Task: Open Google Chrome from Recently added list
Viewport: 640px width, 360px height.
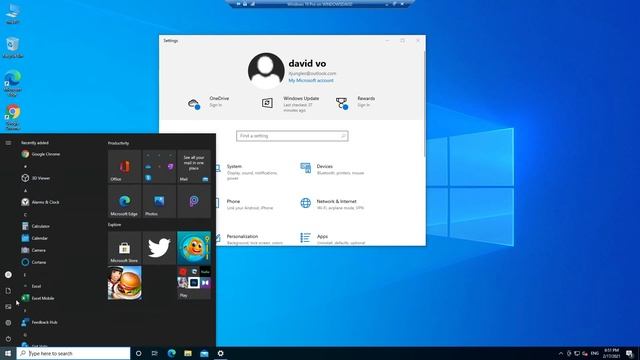Action: coord(41,154)
